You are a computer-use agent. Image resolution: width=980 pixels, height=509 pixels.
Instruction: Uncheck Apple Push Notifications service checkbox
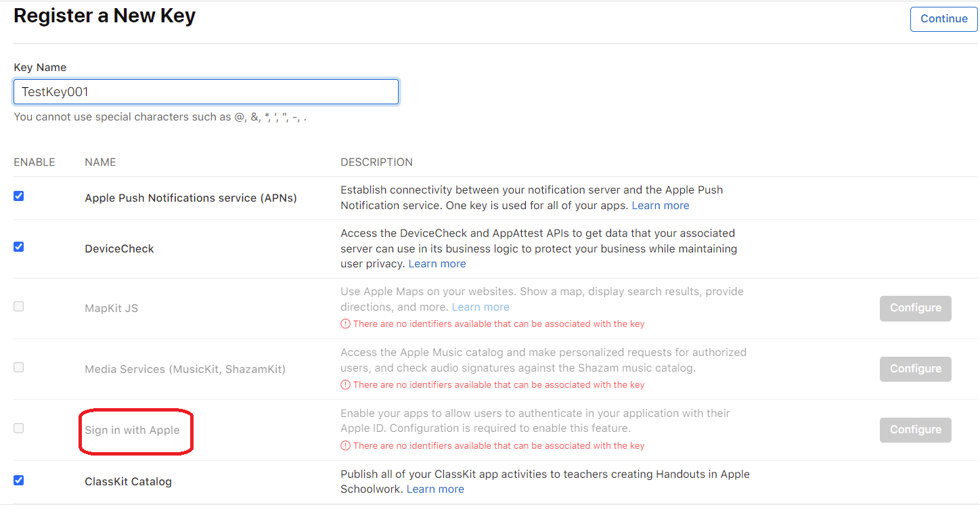[19, 196]
